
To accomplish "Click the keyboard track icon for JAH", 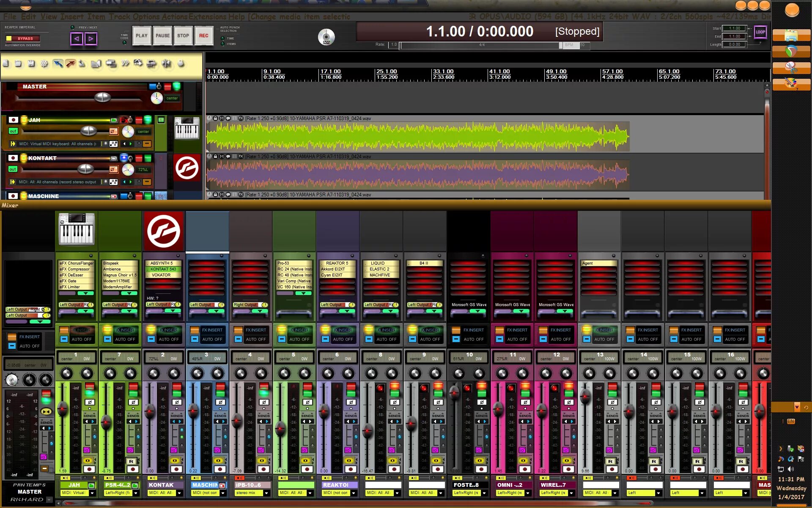I will tap(187, 128).
